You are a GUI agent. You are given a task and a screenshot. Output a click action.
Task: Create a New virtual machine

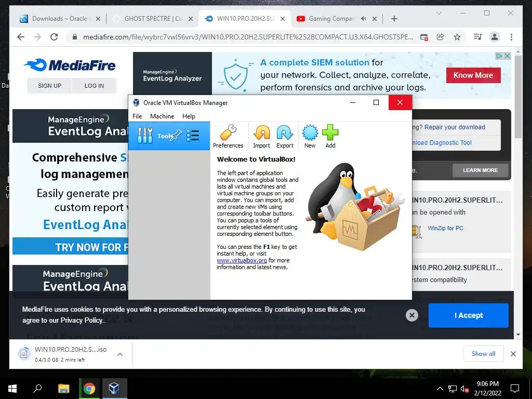point(310,136)
